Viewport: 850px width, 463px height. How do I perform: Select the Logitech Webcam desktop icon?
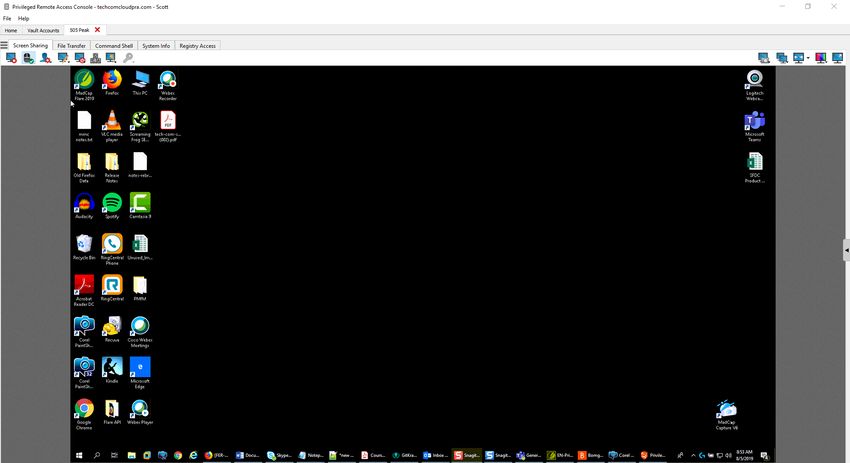pos(755,85)
